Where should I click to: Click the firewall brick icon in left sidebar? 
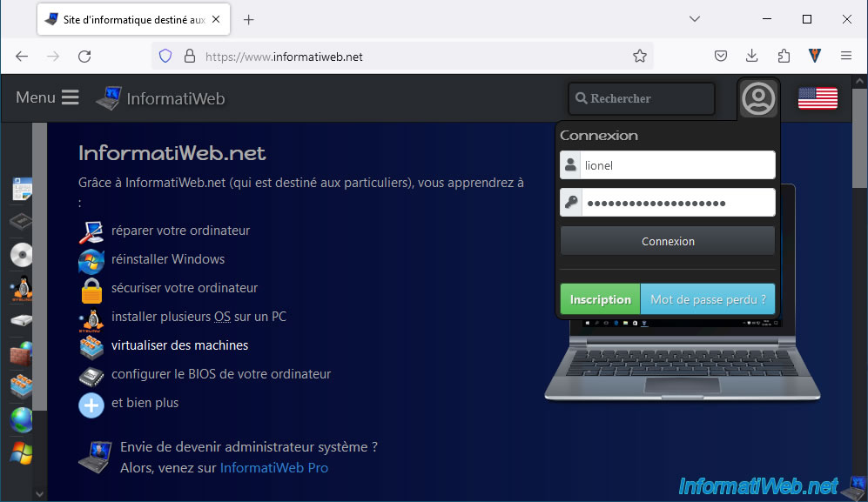point(21,354)
